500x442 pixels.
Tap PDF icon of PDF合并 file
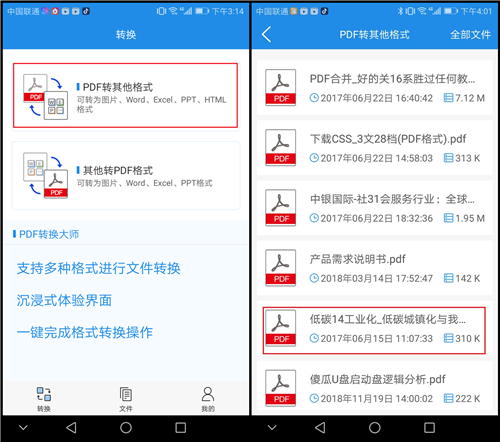[280, 87]
